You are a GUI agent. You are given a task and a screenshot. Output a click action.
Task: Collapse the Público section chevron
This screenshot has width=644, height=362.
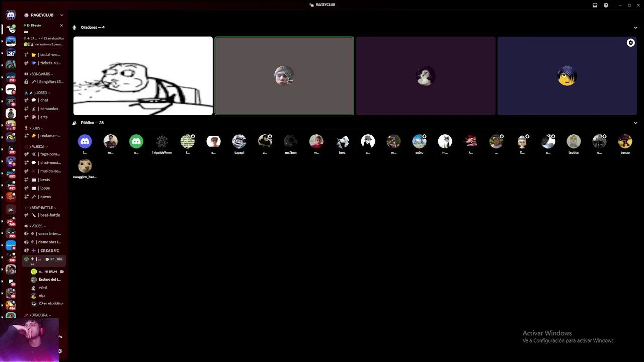[635, 123]
